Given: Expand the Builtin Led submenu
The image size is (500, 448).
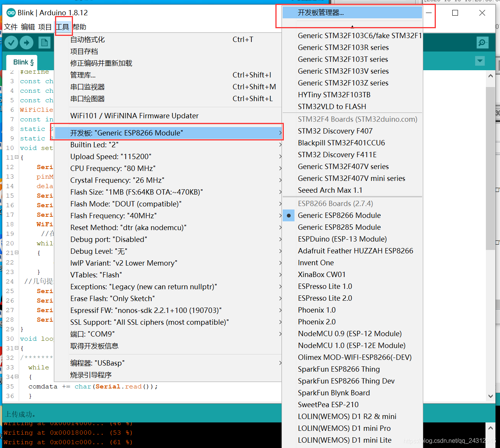Looking at the screenshot, I should [x=168, y=145].
